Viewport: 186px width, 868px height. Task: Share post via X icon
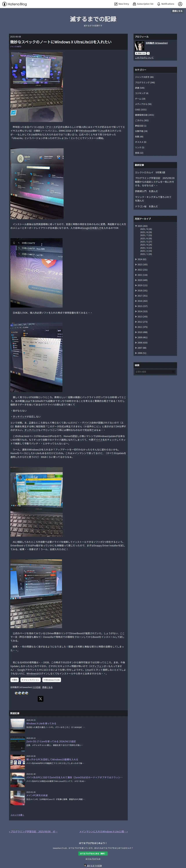click(x=41, y=699)
